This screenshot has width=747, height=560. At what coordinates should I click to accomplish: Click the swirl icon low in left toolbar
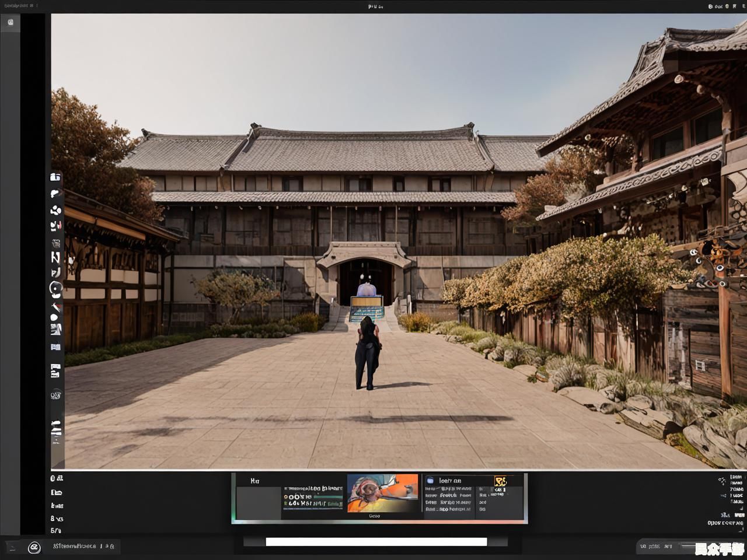[55, 395]
